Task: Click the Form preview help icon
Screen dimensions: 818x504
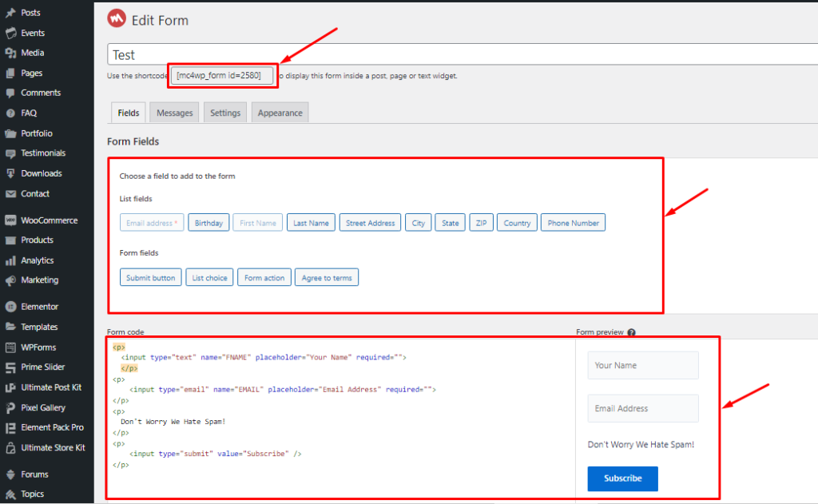Action: 631,332
